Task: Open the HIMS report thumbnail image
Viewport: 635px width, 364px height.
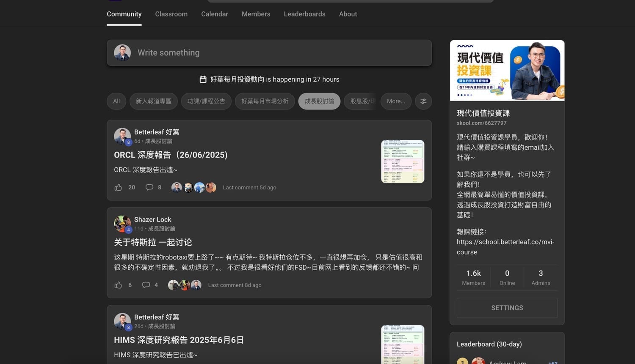Action: (403, 345)
